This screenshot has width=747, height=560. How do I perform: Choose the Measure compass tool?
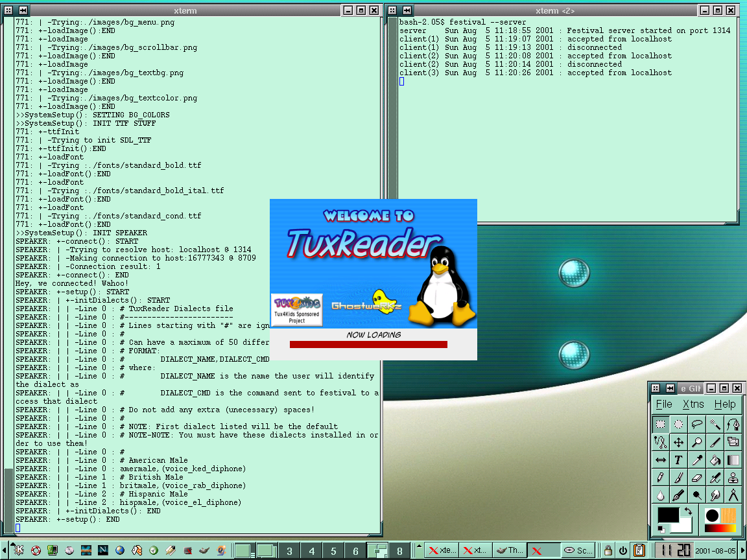pos(733,495)
